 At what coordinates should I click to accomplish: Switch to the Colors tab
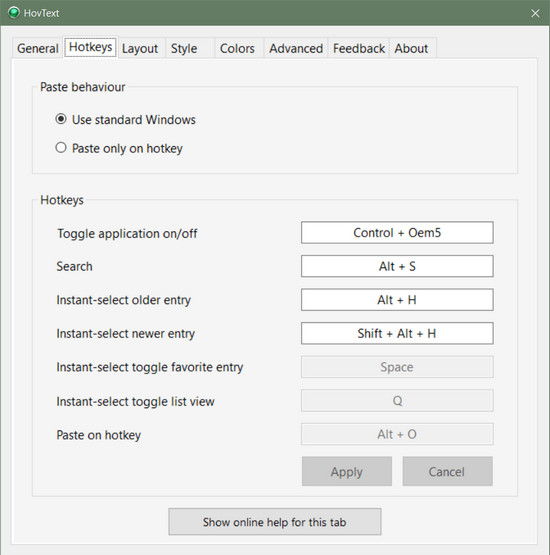pyautogui.click(x=237, y=48)
